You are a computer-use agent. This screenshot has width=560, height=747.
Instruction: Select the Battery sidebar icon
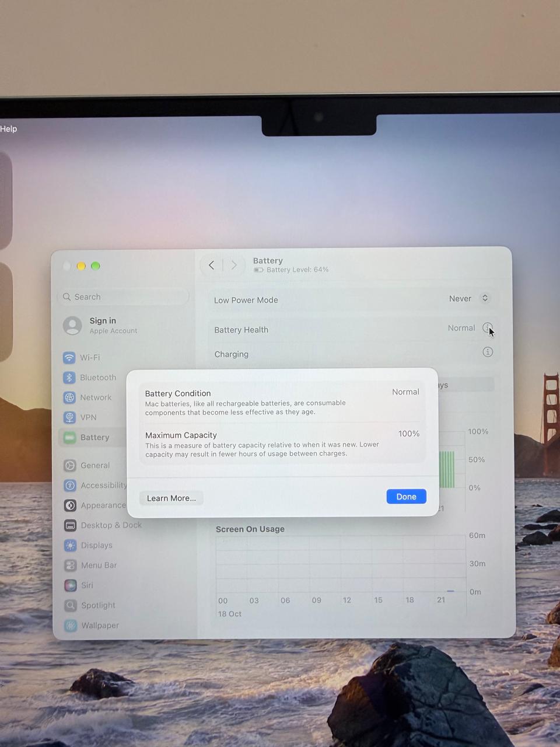(69, 437)
